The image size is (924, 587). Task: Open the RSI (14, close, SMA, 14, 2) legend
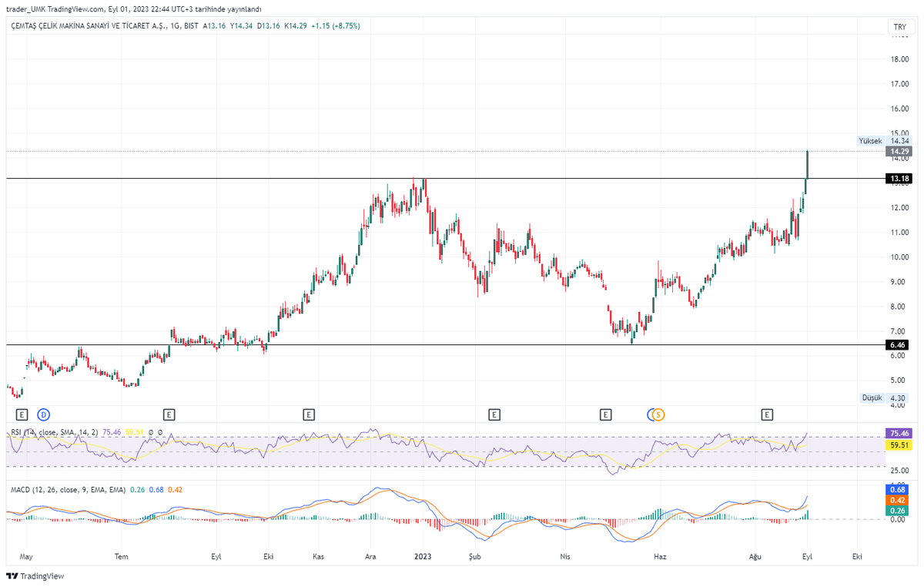pos(55,433)
